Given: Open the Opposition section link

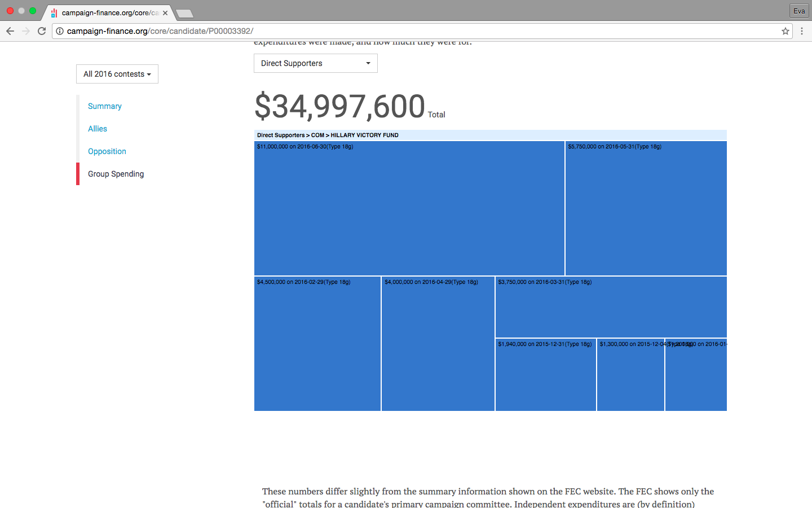Looking at the screenshot, I should (x=107, y=151).
